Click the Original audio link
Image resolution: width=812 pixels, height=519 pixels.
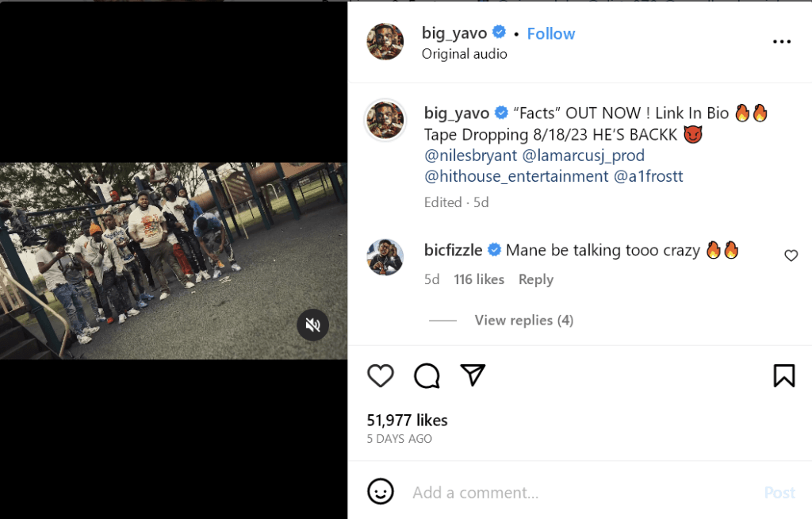pos(464,54)
